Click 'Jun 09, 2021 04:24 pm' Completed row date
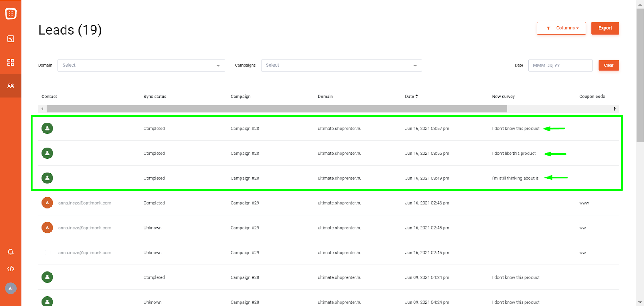The height and width of the screenshot is (306, 644). click(x=427, y=277)
